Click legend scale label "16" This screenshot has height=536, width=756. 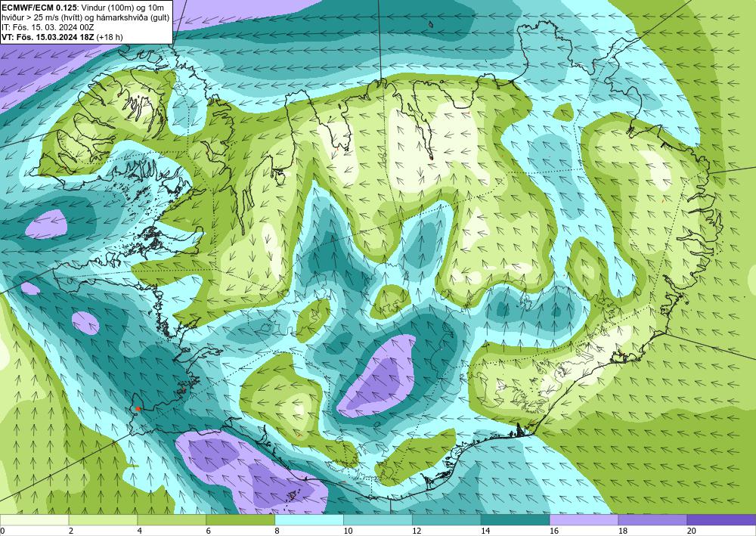coord(554,531)
